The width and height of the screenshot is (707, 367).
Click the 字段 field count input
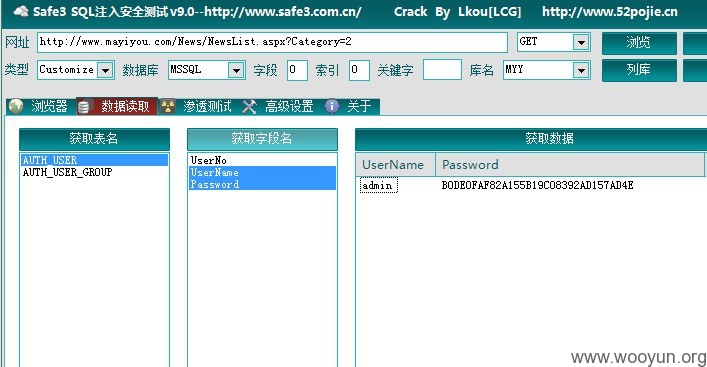click(x=297, y=70)
